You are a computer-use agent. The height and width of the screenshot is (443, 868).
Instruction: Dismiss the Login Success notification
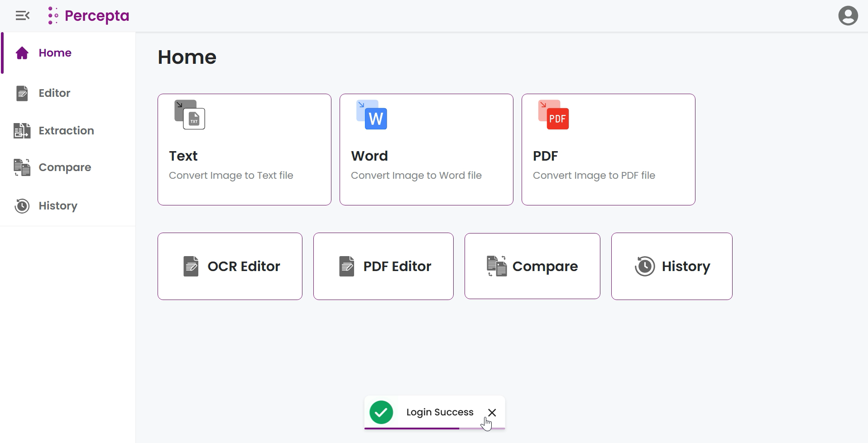click(492, 412)
